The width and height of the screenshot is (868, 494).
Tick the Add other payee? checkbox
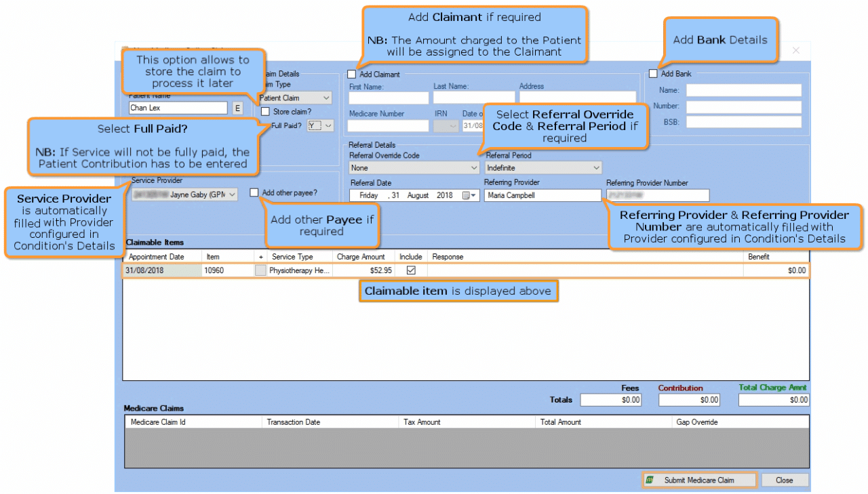coord(254,192)
